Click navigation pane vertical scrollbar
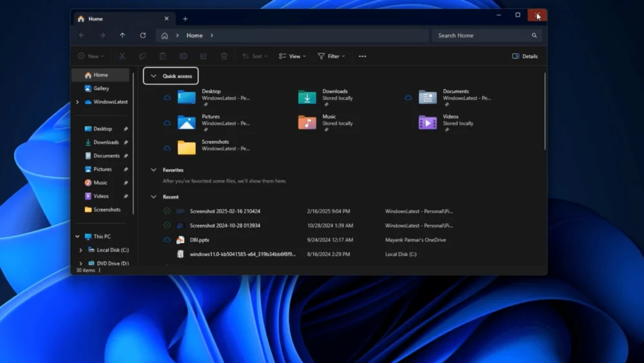This screenshot has height=363, width=644. (x=133, y=144)
